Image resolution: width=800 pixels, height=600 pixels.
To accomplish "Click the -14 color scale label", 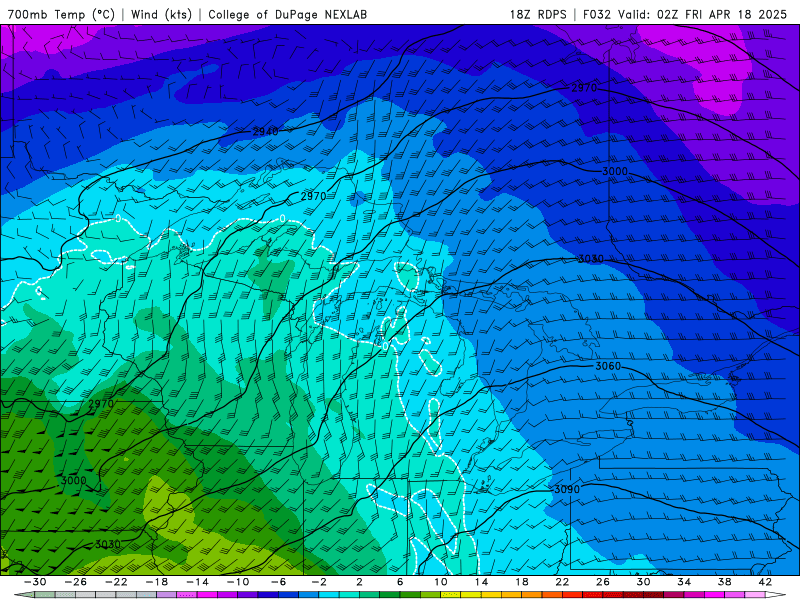I will pyautogui.click(x=197, y=582).
